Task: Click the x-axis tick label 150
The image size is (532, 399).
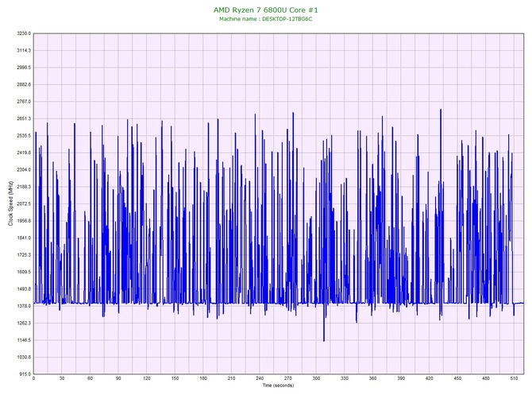Action: (x=175, y=378)
